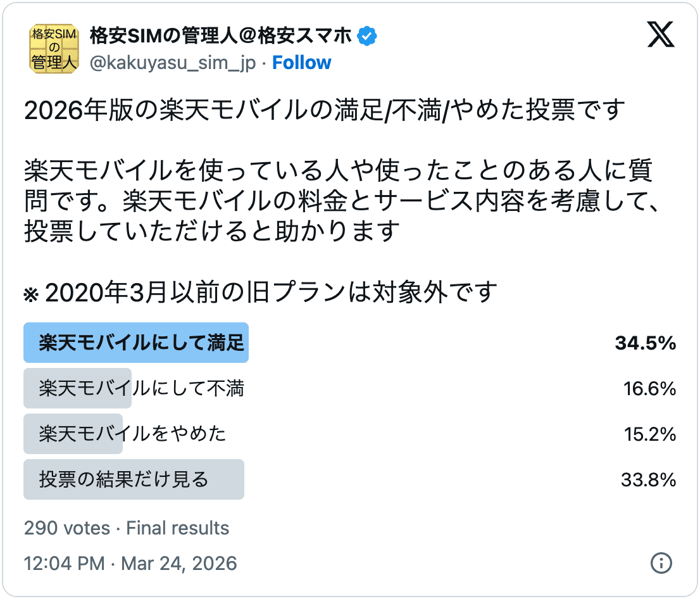Click the highlighted 34.5% result bar
Image resolution: width=700 pixels, height=601 pixels.
click(645, 343)
